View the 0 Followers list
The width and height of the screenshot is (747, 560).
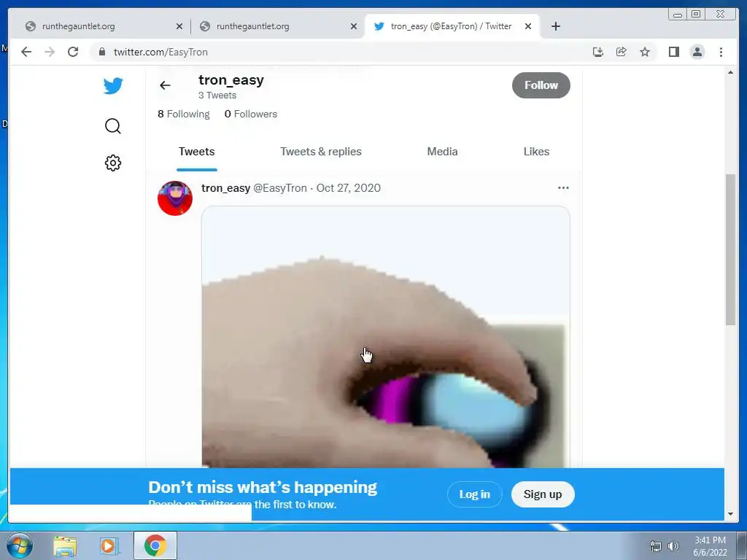coord(251,114)
